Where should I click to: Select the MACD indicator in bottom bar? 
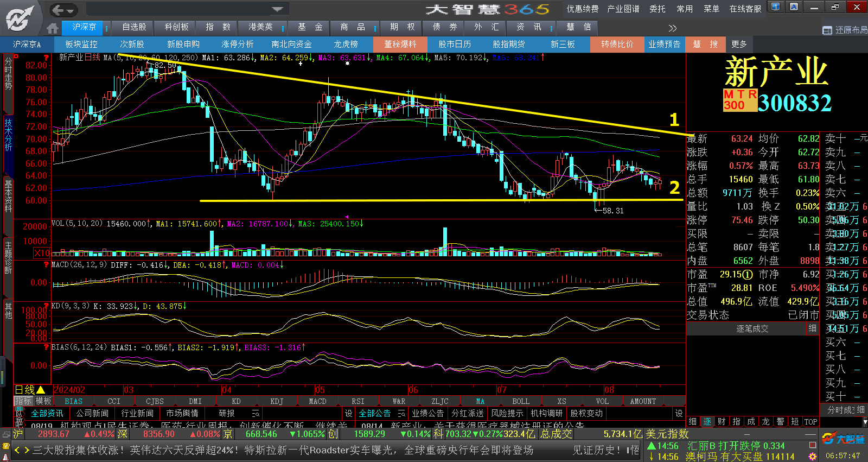pyautogui.click(x=317, y=401)
